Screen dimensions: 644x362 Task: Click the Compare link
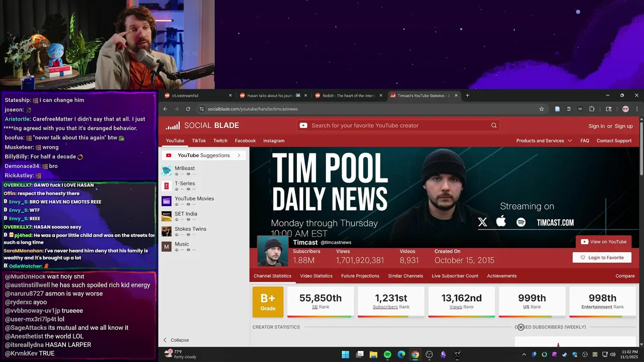625,276
